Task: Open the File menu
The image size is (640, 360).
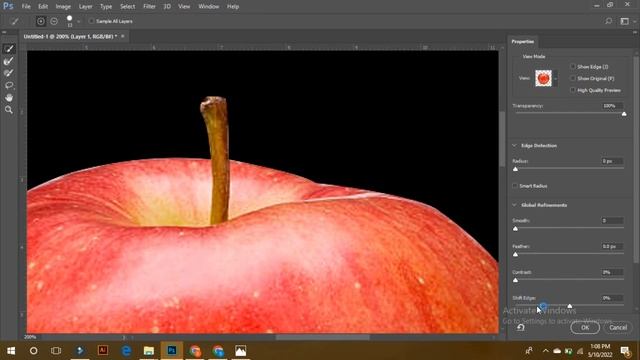Action: (x=26, y=7)
